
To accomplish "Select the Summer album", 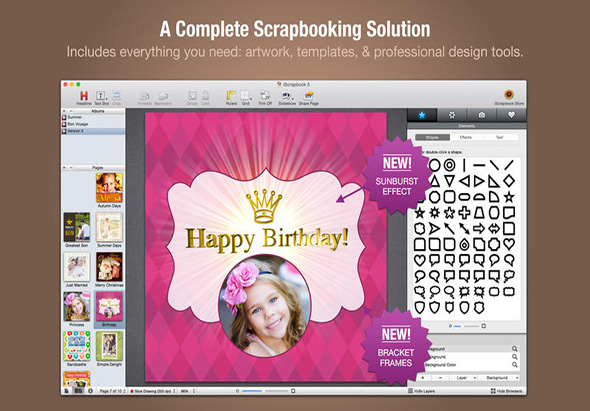I will click(93, 117).
